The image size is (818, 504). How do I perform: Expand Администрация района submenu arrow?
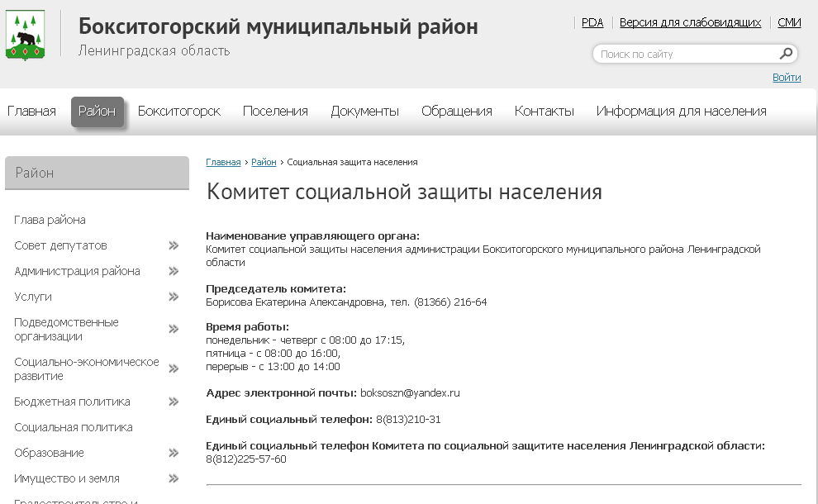pos(174,271)
